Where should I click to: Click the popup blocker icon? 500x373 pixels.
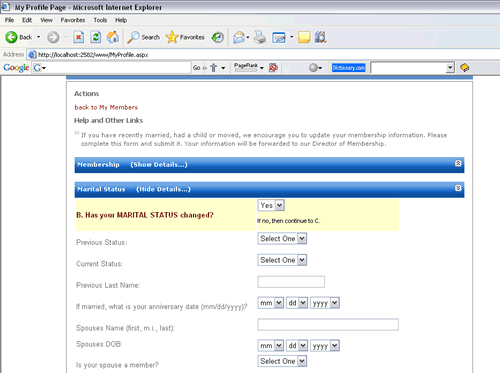pos(273,68)
